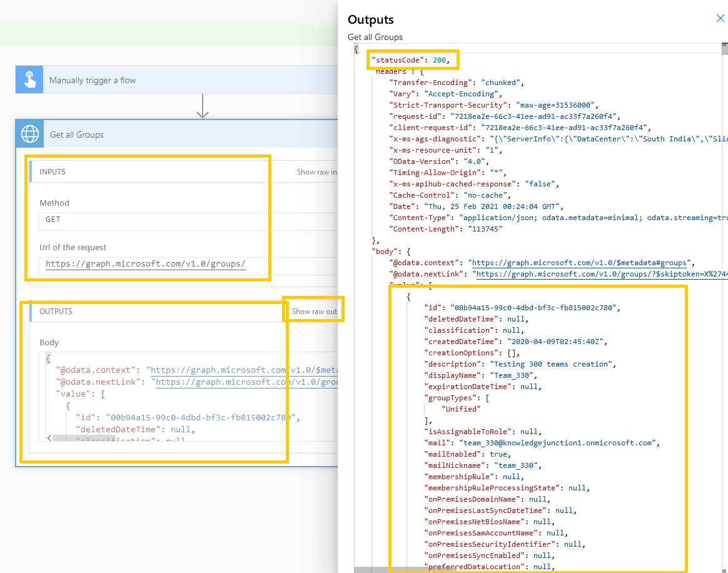The height and width of the screenshot is (573, 728).
Task: Close the Outputs panel with X
Action: (x=720, y=18)
